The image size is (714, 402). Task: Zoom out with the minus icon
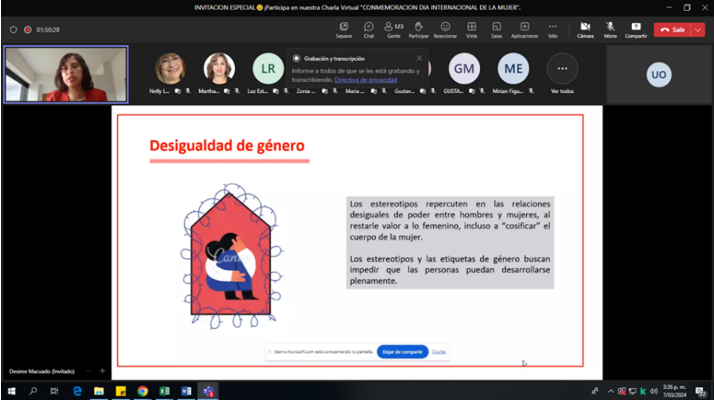tap(88, 371)
